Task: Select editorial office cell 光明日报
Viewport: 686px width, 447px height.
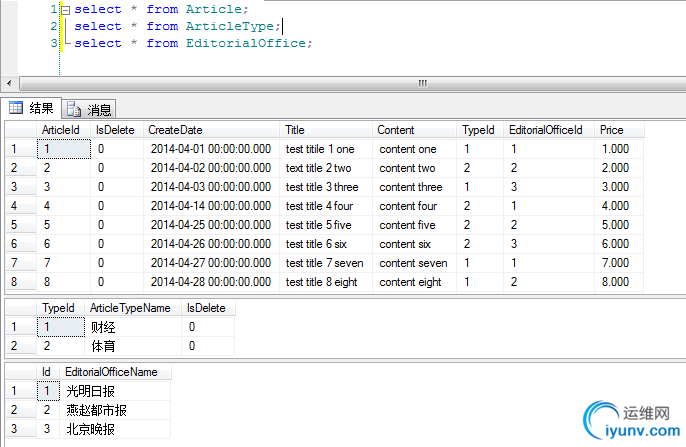Action: coord(115,391)
